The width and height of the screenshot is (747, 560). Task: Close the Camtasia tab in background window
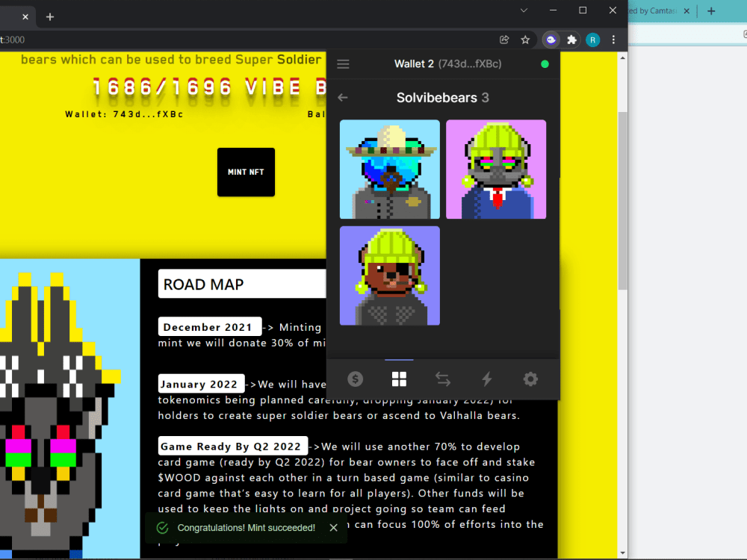click(686, 11)
